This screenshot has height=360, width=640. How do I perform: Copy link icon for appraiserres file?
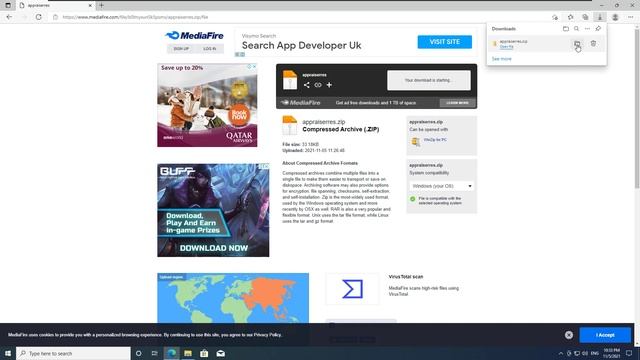coord(318,85)
